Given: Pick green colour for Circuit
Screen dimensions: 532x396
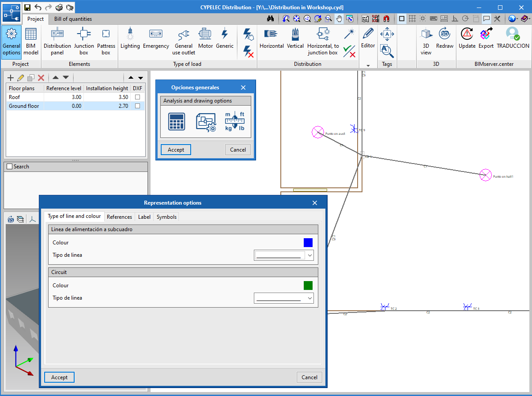Looking at the screenshot, I should pyautogui.click(x=308, y=286).
